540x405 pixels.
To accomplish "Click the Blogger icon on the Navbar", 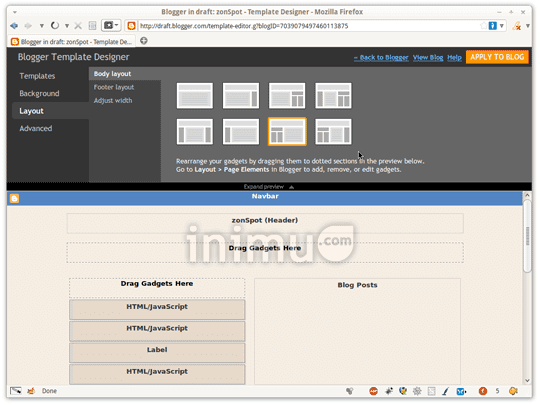I will 14,199.
